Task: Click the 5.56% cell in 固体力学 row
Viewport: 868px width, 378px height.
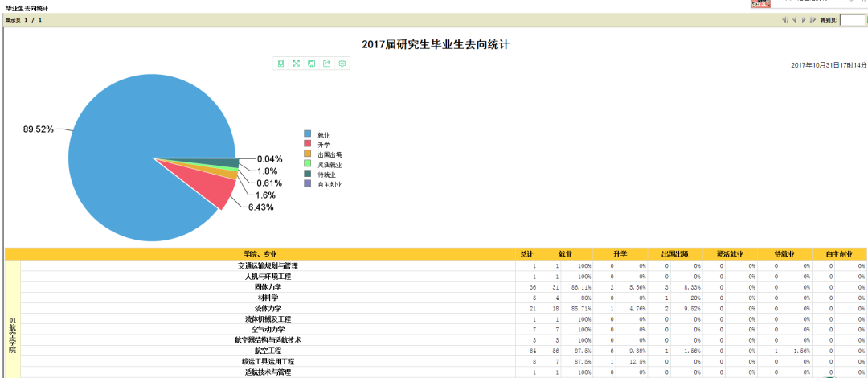Action: pyautogui.click(x=632, y=287)
